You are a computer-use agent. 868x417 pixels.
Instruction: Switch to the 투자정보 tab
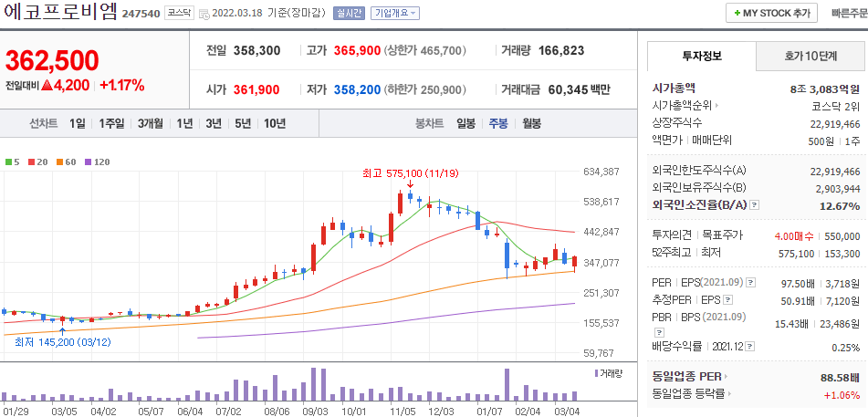coord(702,56)
